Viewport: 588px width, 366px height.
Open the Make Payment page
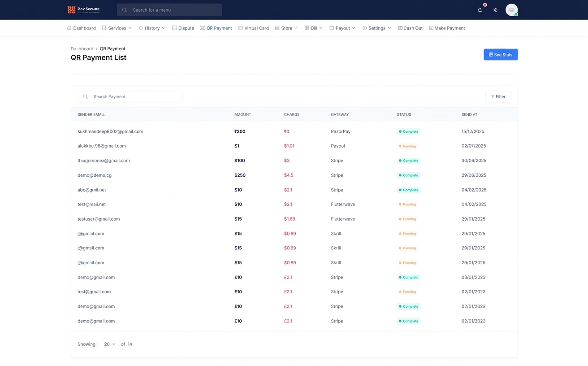pos(447,28)
